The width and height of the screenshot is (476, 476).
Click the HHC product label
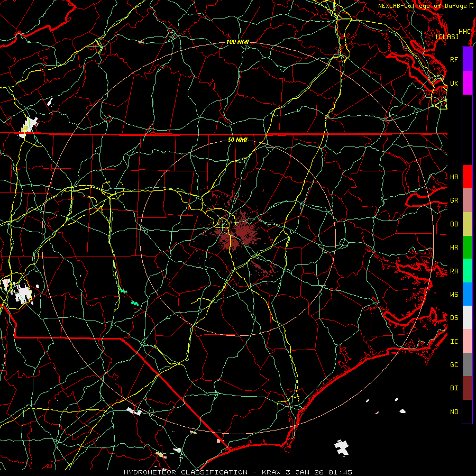464,32
